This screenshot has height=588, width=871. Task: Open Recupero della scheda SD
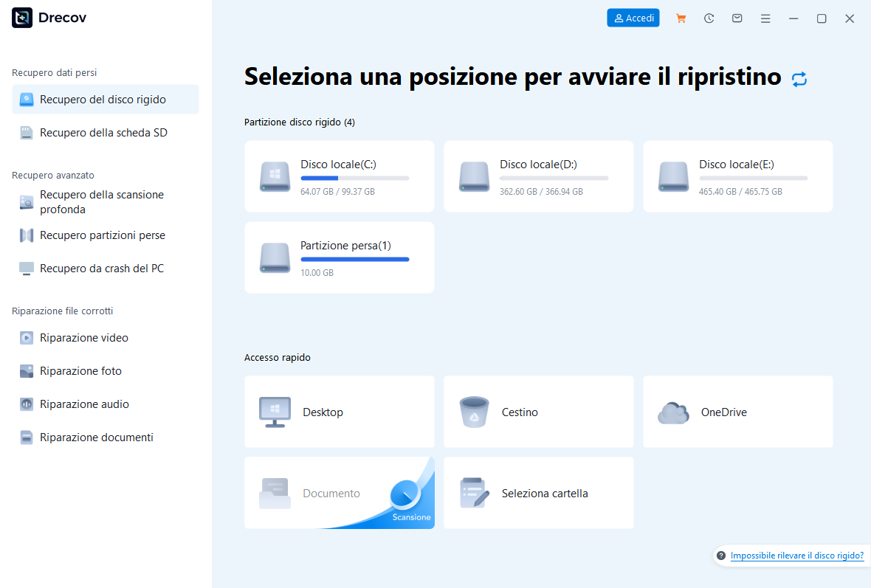105,133
